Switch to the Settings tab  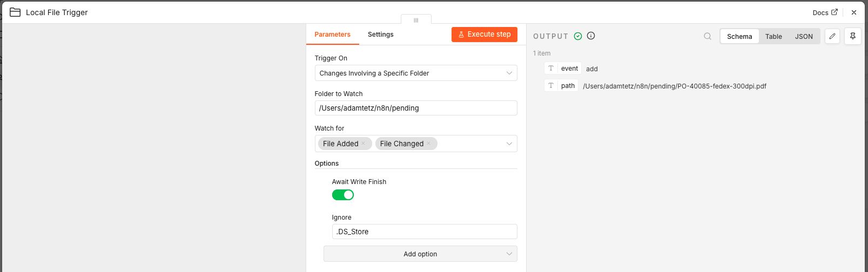point(380,34)
